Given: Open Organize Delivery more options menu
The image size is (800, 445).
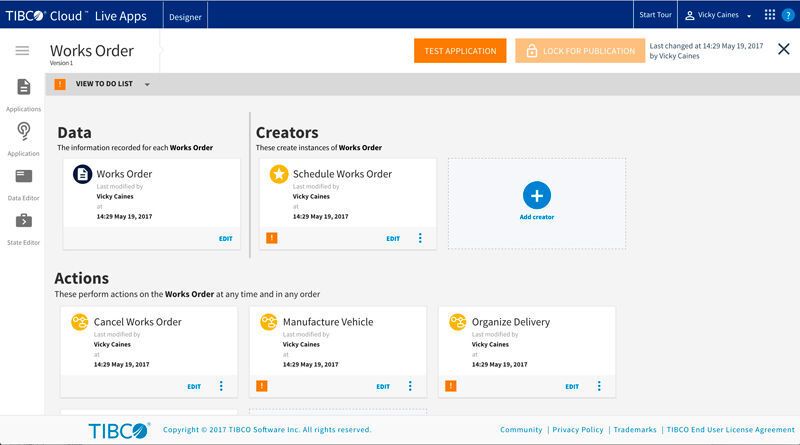Looking at the screenshot, I should coord(599,386).
